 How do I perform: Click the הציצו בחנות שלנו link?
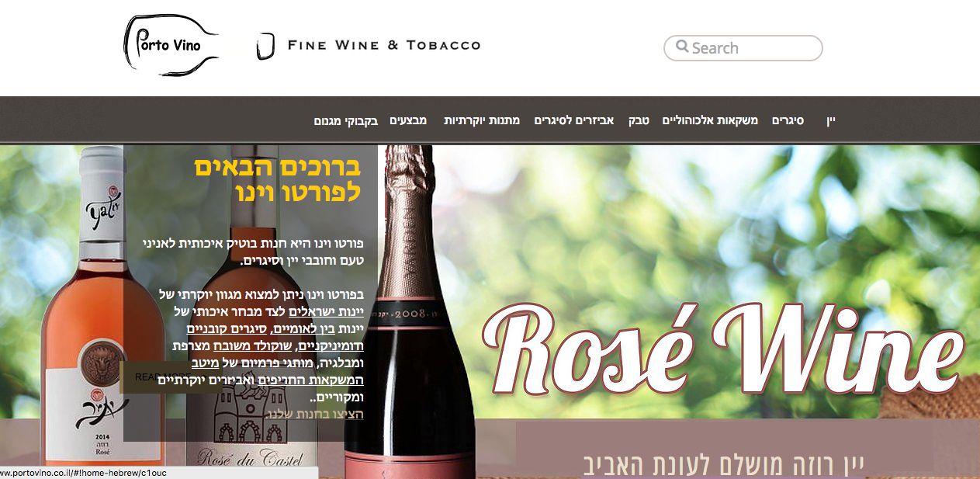pos(315,415)
